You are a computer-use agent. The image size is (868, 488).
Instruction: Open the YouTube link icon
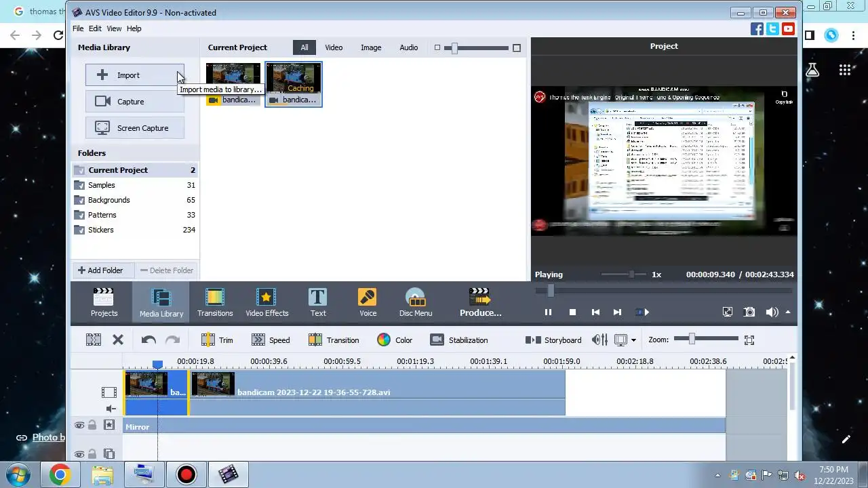(788, 29)
